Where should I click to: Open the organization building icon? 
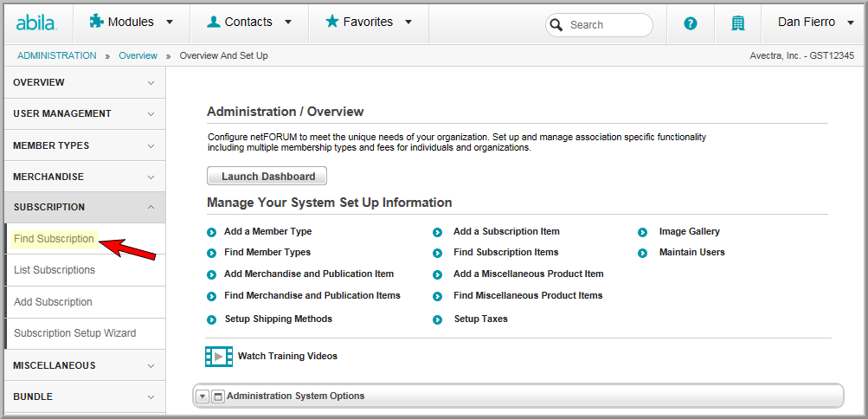click(x=737, y=23)
